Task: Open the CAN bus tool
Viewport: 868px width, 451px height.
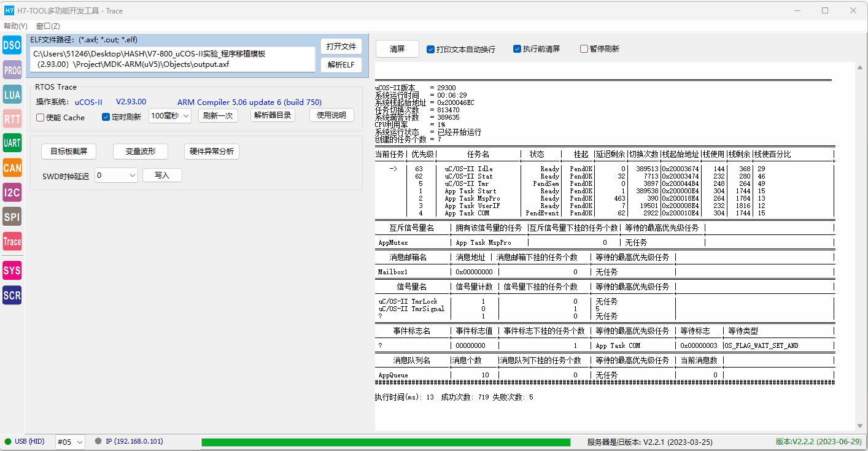Action: 12,168
